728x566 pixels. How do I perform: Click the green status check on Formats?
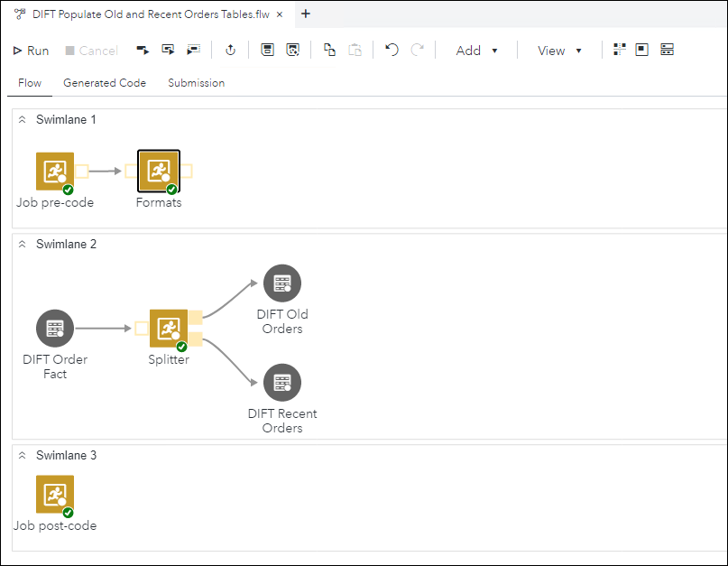pos(171,190)
